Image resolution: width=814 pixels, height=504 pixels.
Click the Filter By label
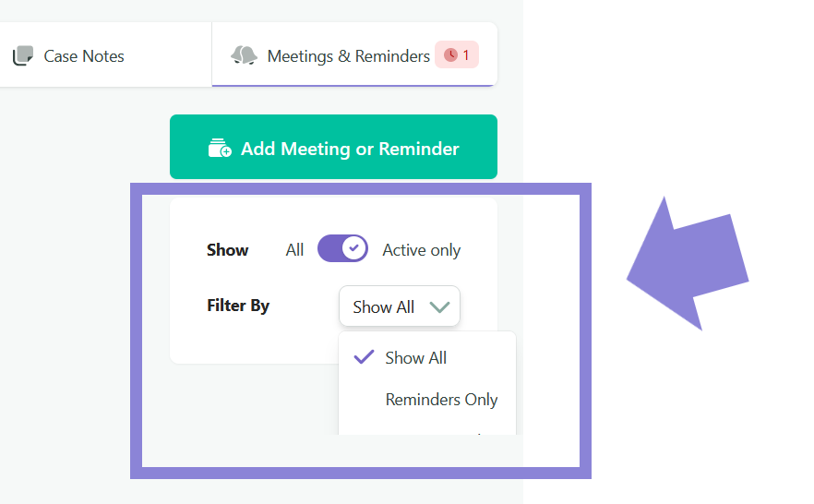238,306
